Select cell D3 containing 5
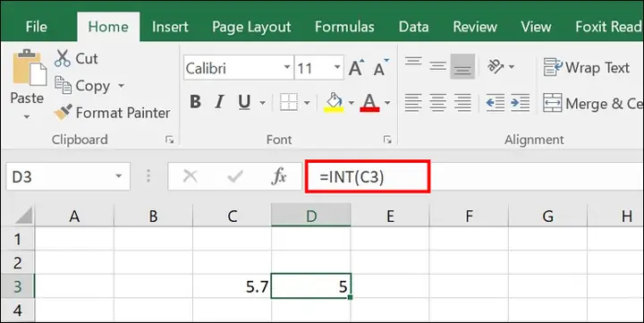Image resolution: width=644 pixels, height=323 pixels. [311, 286]
